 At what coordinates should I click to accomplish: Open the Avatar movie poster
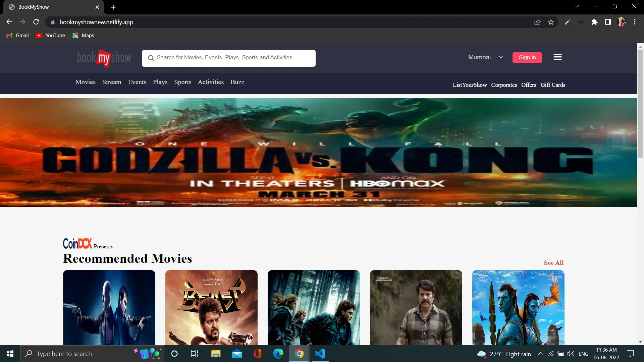click(518, 307)
